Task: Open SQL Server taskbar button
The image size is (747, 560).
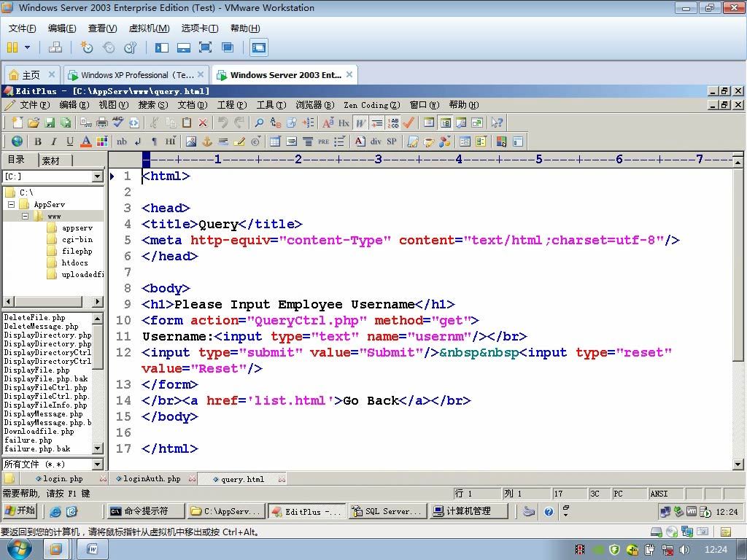Action: 387,511
